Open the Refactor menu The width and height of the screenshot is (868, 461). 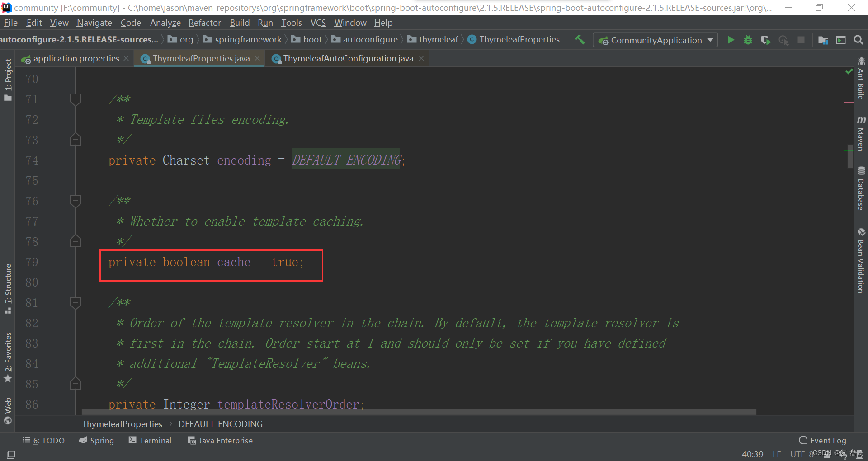coord(204,23)
